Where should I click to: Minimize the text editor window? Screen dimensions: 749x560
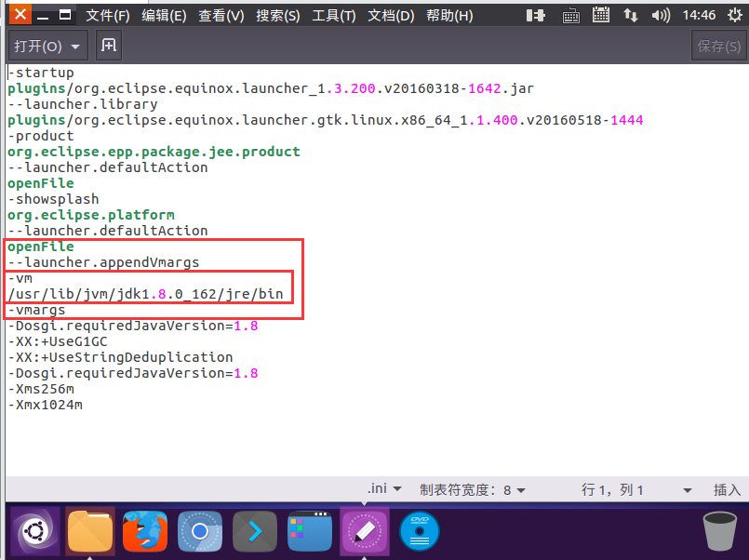click(43, 16)
